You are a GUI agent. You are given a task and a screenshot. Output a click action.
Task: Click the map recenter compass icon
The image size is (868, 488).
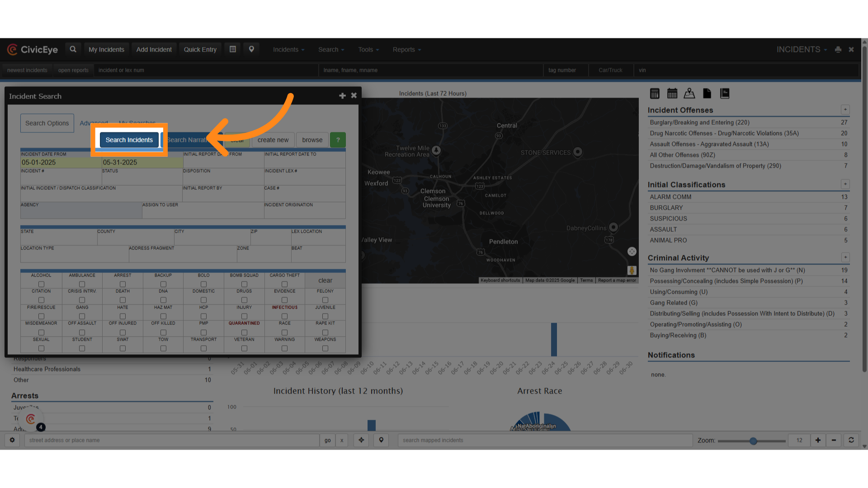[x=632, y=252]
